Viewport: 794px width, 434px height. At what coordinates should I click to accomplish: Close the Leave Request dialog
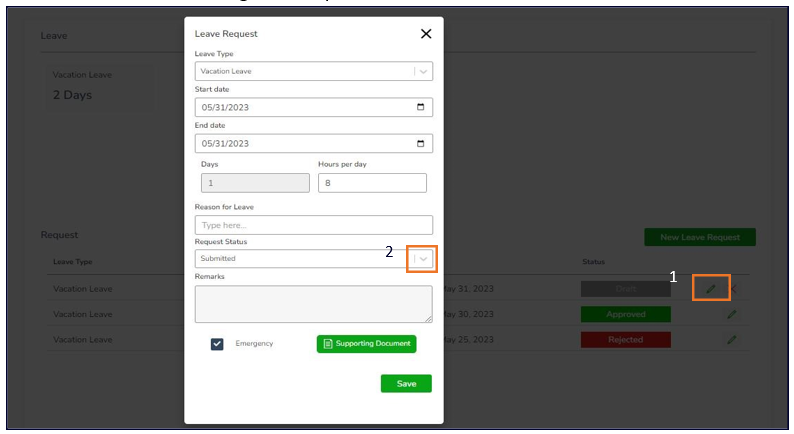pos(426,34)
